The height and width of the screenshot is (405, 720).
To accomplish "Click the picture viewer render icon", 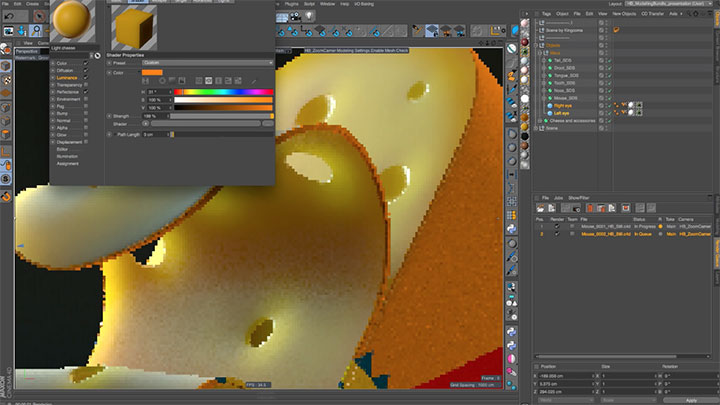I will click(8, 31).
